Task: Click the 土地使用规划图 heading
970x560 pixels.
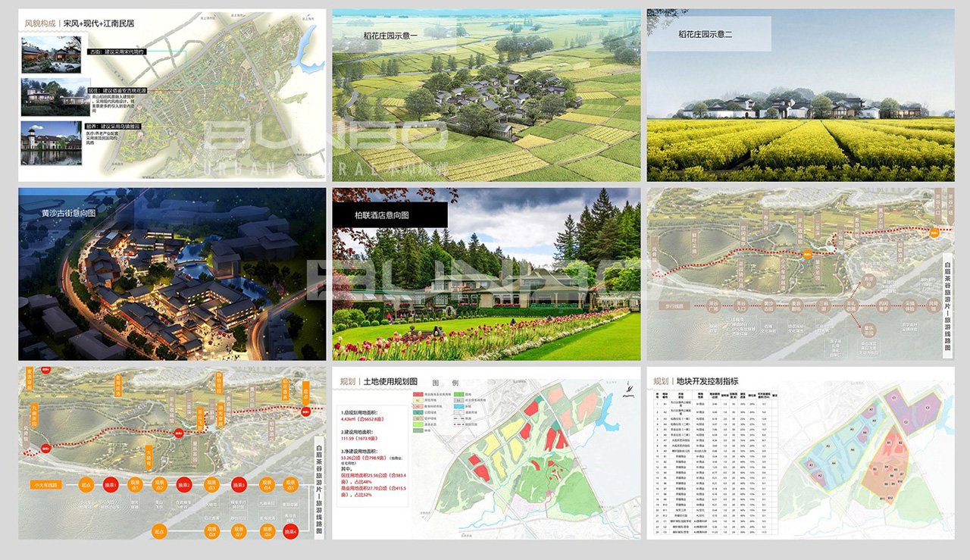Action: tap(390, 381)
